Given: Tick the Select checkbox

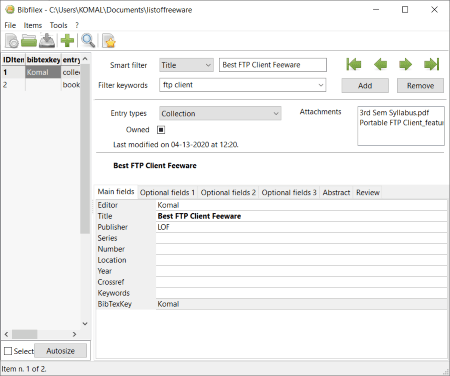Looking at the screenshot, I should (8, 351).
